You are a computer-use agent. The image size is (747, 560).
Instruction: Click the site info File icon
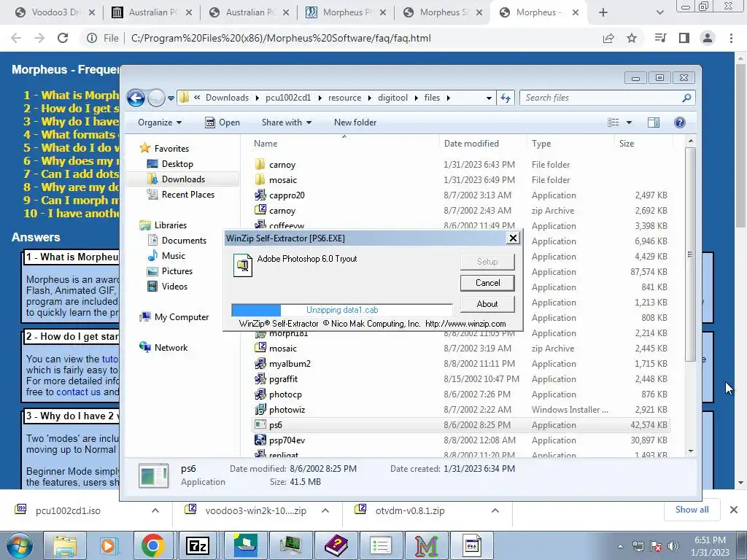(x=91, y=38)
